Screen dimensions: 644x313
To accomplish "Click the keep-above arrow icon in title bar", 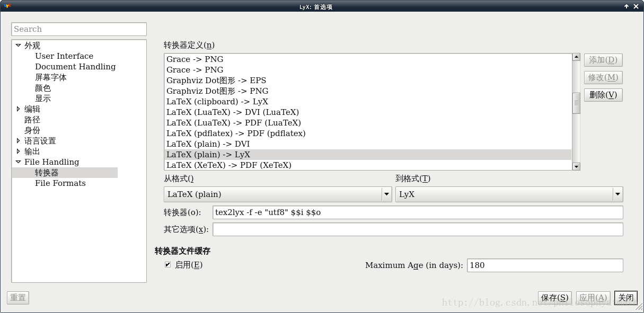I will 627,6.
